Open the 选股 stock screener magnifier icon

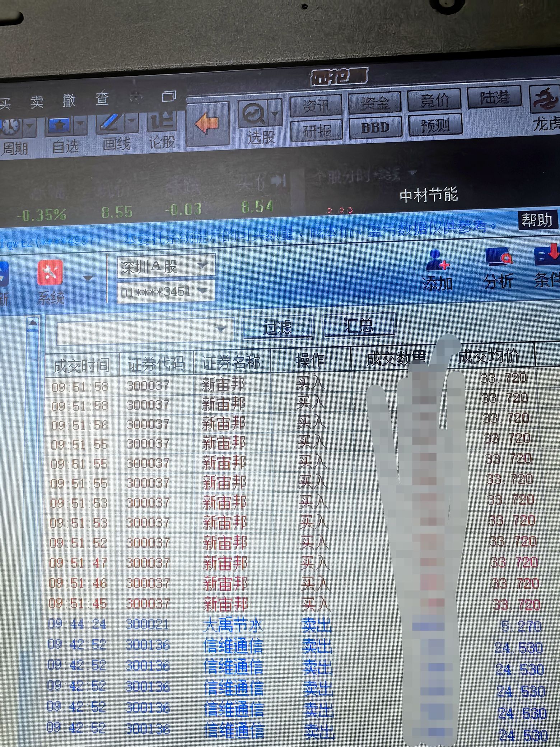coord(254,114)
